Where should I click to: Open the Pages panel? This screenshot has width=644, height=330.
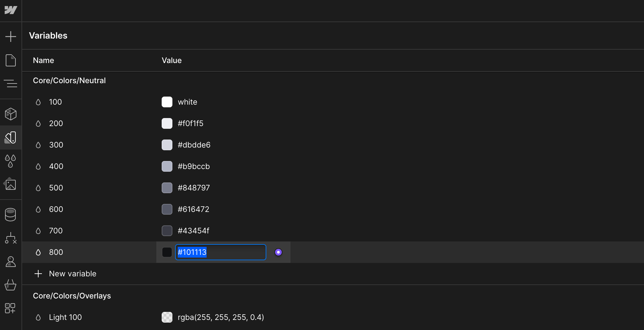pos(11,60)
